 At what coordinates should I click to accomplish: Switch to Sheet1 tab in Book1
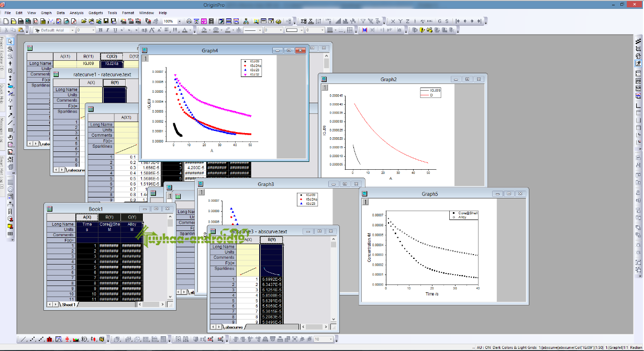[x=68, y=304]
